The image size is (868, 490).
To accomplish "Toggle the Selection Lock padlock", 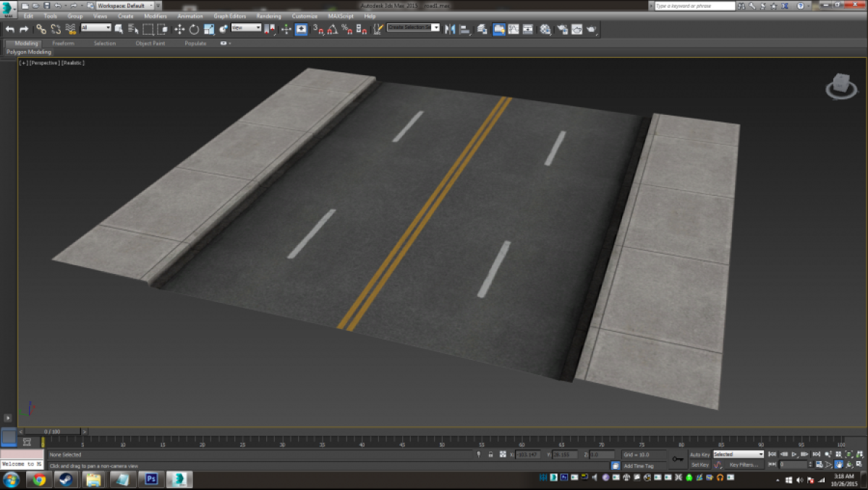I will (491, 455).
